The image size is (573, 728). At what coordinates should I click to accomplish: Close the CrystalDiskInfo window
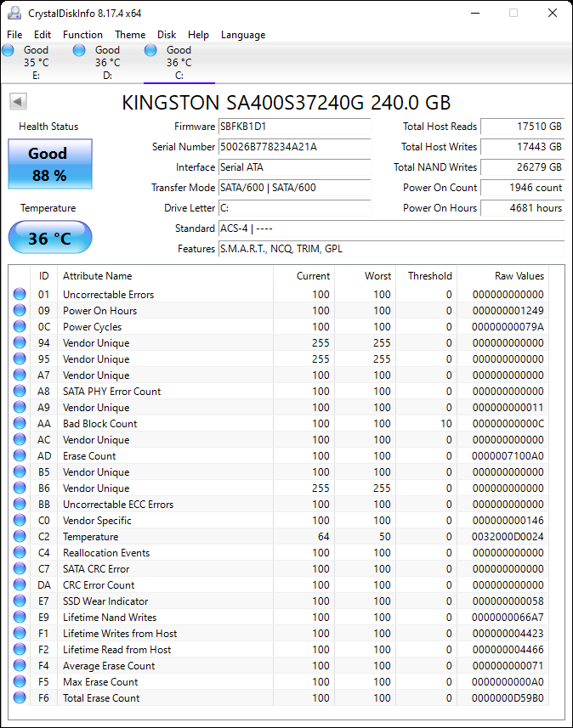[553, 13]
